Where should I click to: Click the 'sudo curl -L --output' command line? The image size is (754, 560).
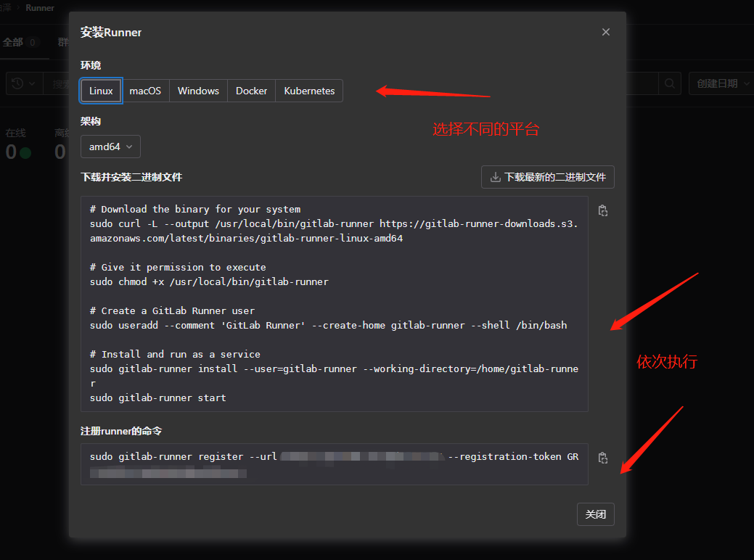pyautogui.click(x=334, y=231)
